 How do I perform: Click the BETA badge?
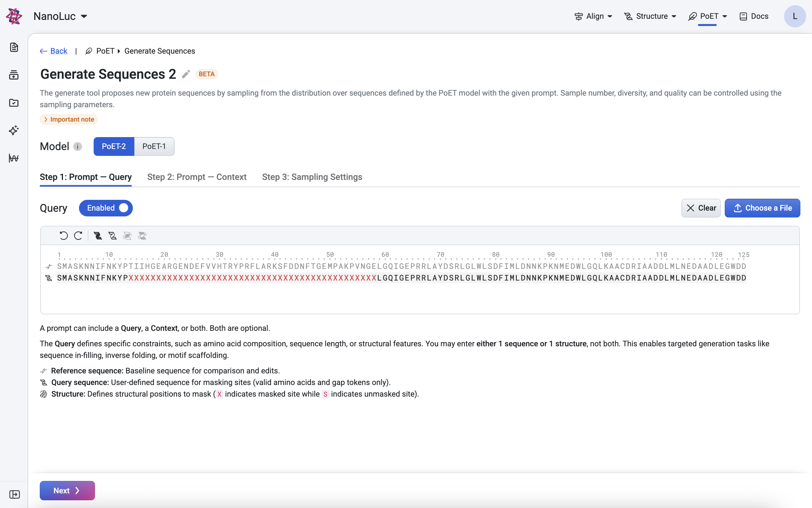206,74
